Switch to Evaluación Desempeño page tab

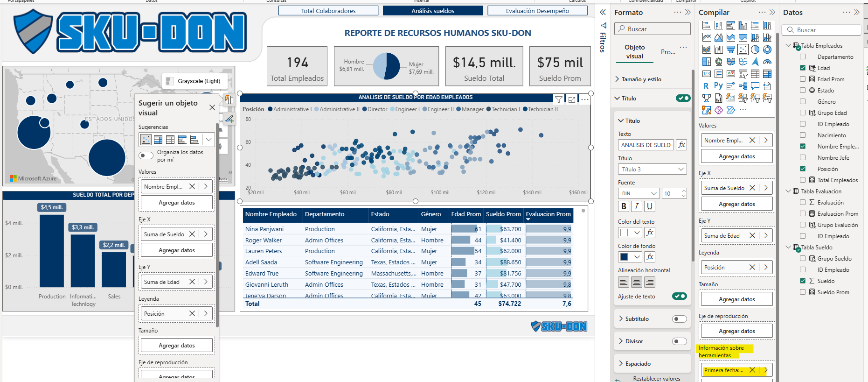tap(537, 11)
